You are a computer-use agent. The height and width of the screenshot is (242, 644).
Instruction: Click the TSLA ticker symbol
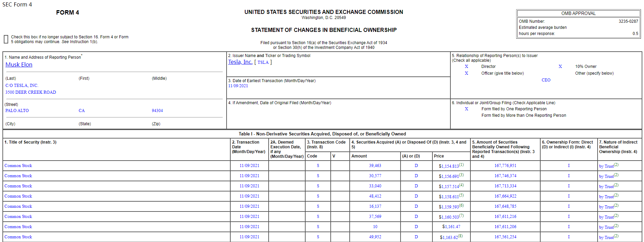[x=263, y=62]
